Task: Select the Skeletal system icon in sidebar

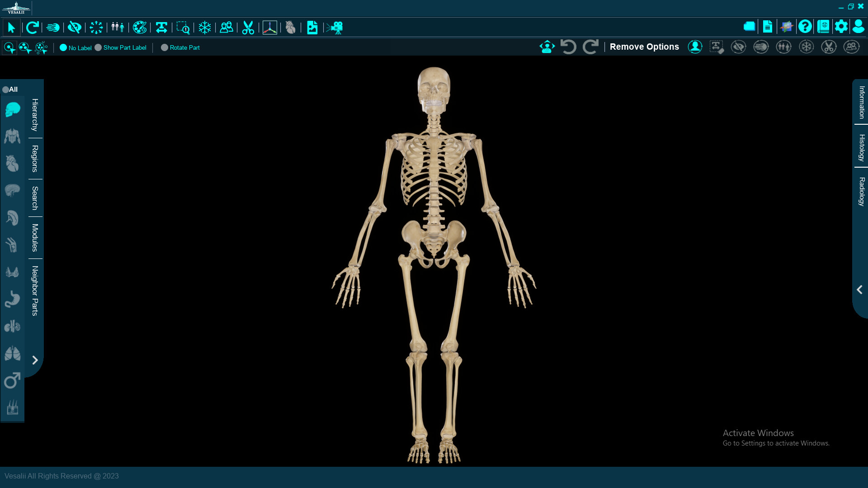Action: click(x=12, y=109)
